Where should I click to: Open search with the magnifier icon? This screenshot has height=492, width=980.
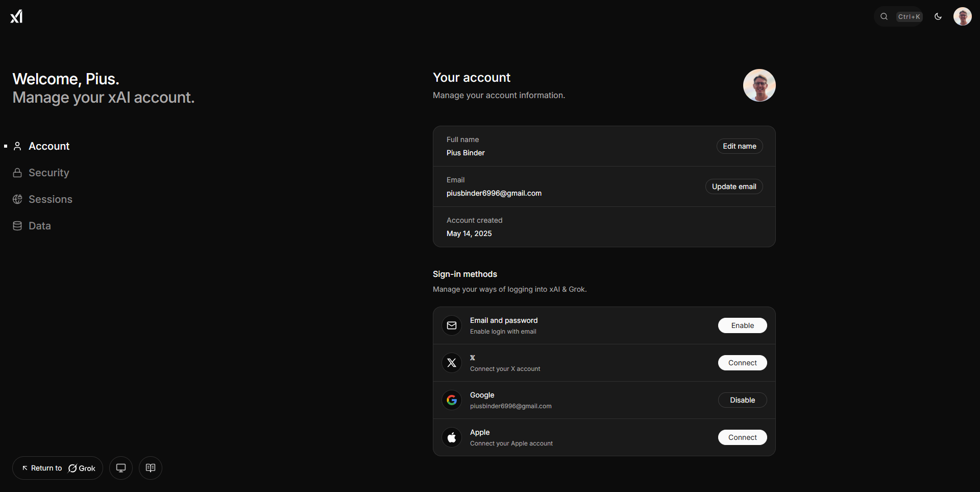884,16
